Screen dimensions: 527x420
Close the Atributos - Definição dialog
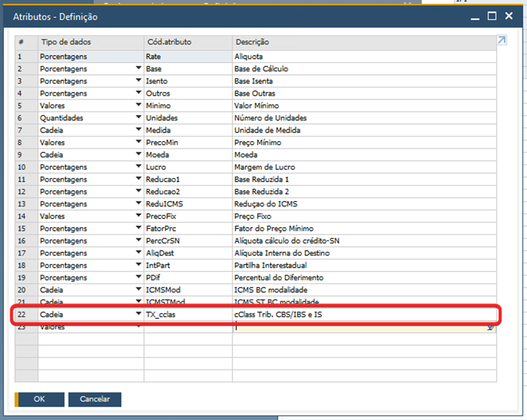509,17
